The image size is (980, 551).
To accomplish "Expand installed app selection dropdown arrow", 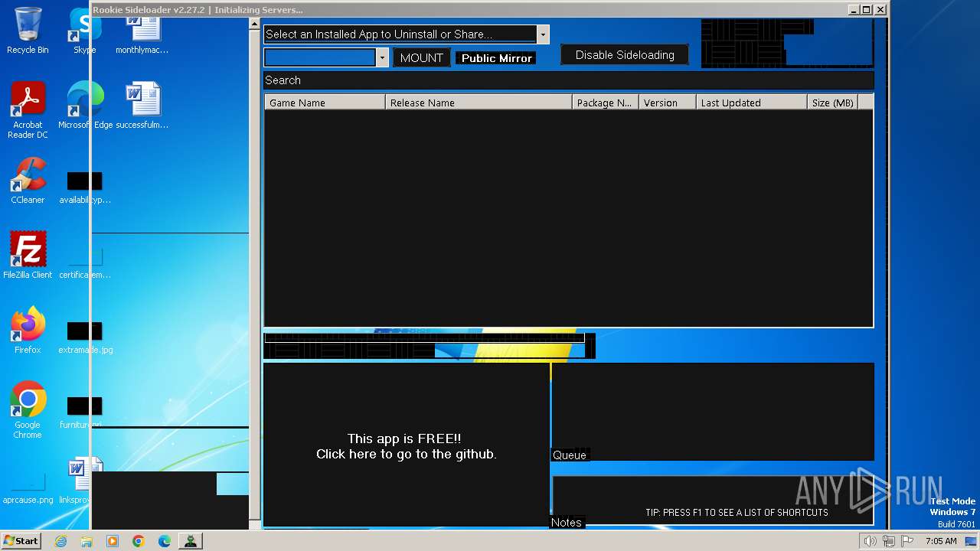I will pyautogui.click(x=543, y=34).
